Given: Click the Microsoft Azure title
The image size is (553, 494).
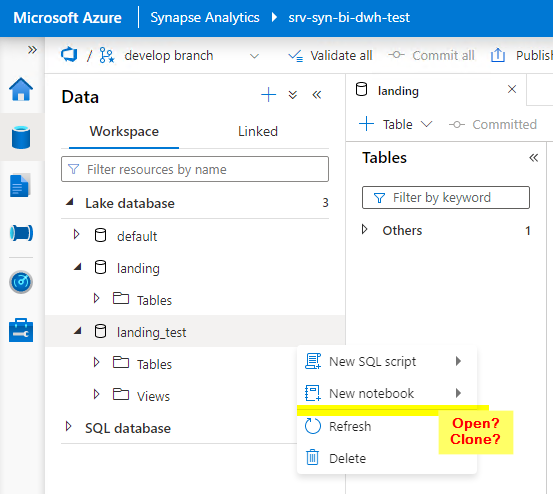Looking at the screenshot, I should (67, 18).
